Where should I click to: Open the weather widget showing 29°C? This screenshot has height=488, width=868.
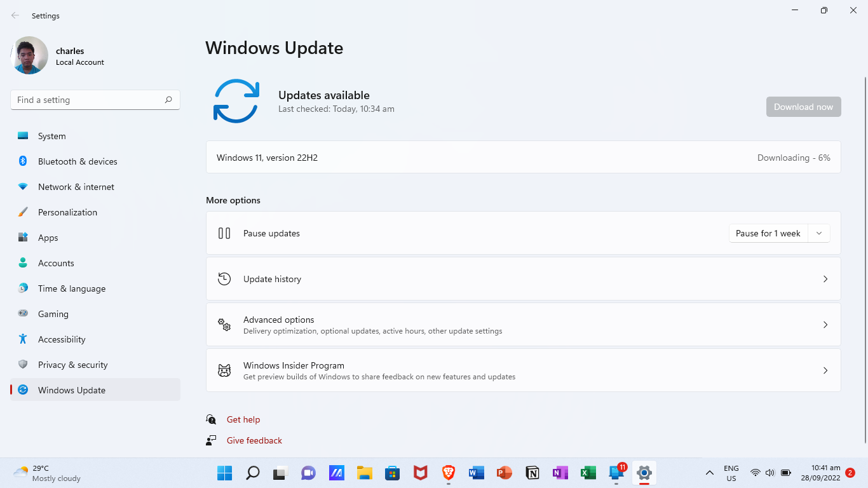click(48, 473)
